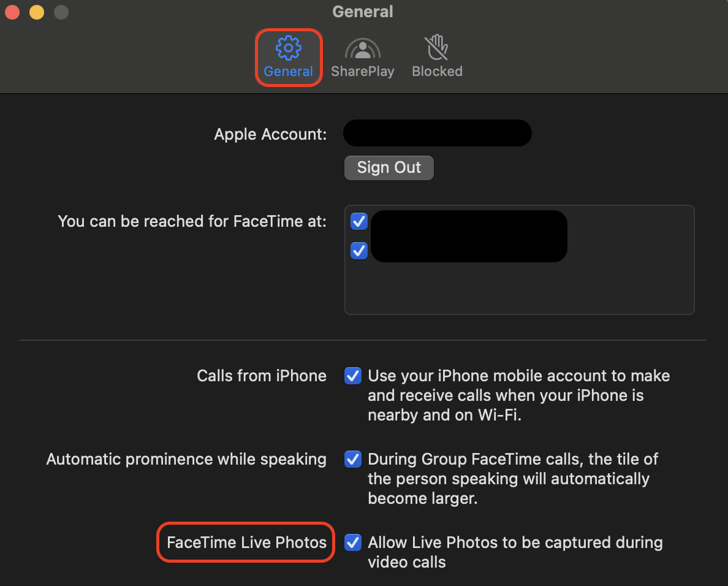728x586 pixels.
Task: Disable Calls from iPhone
Action: pos(352,376)
